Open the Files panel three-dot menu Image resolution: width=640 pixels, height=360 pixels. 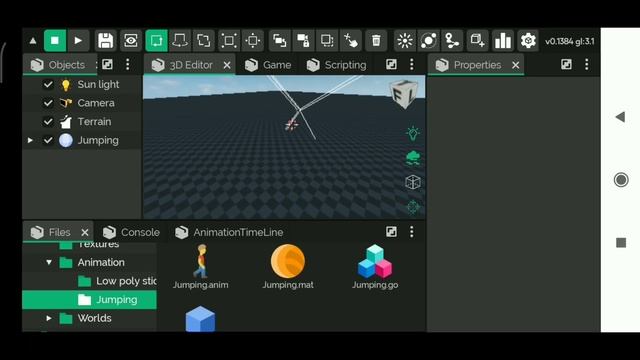(411, 232)
